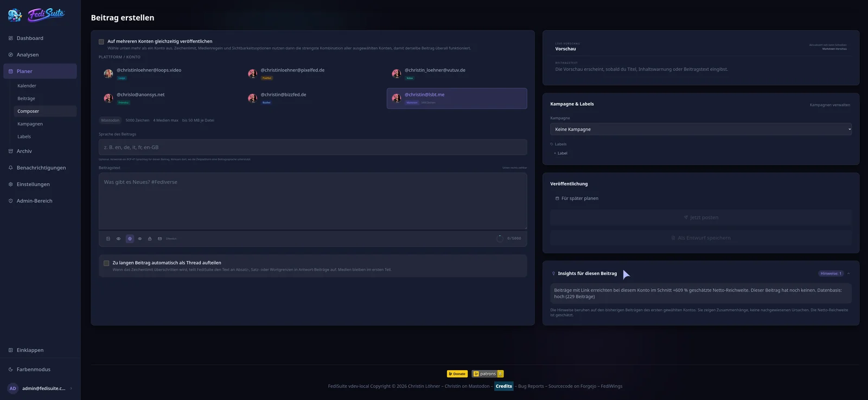This screenshot has width=868, height=400.
Task: Open the Archiv section
Action: coord(40,151)
